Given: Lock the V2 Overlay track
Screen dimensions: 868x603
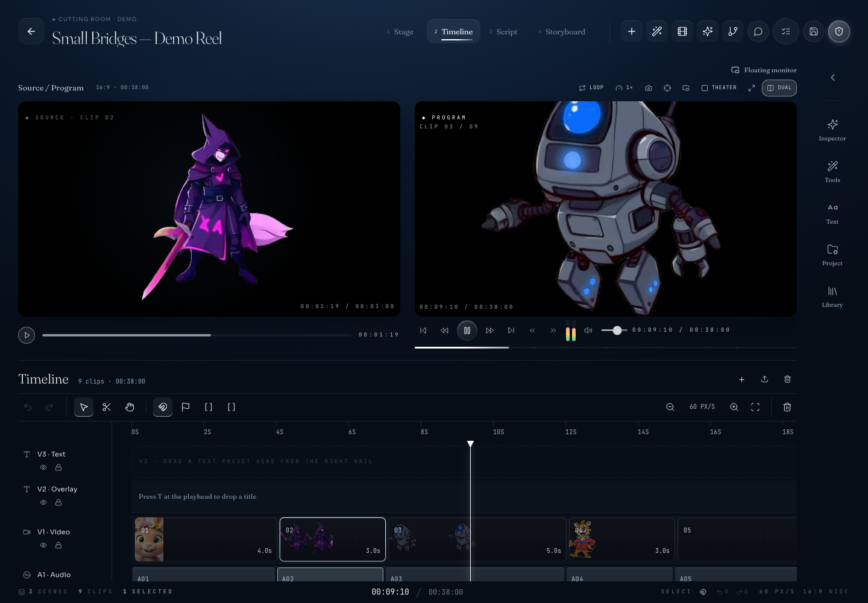Looking at the screenshot, I should click(58, 503).
